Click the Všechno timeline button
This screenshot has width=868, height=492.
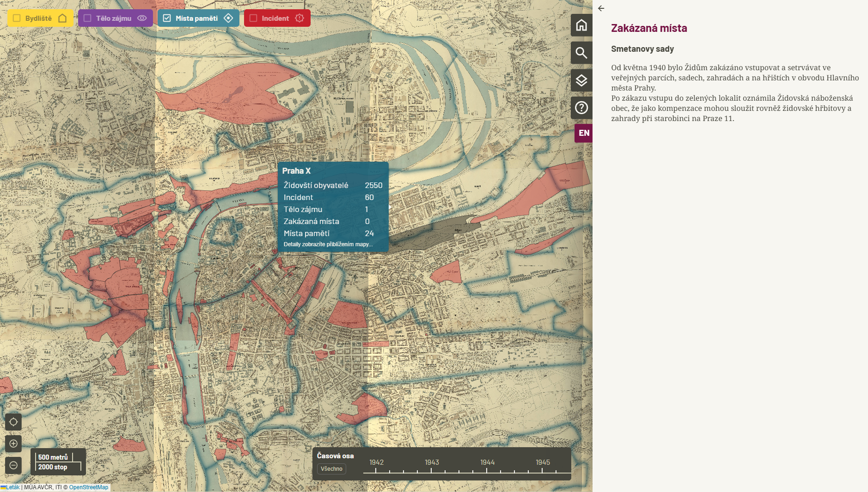(x=331, y=469)
